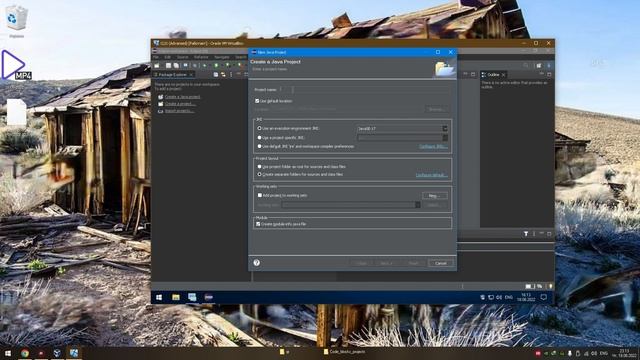640x360 pixels.
Task: Open VirtualBox from host taskbar
Action: [x=57, y=353]
